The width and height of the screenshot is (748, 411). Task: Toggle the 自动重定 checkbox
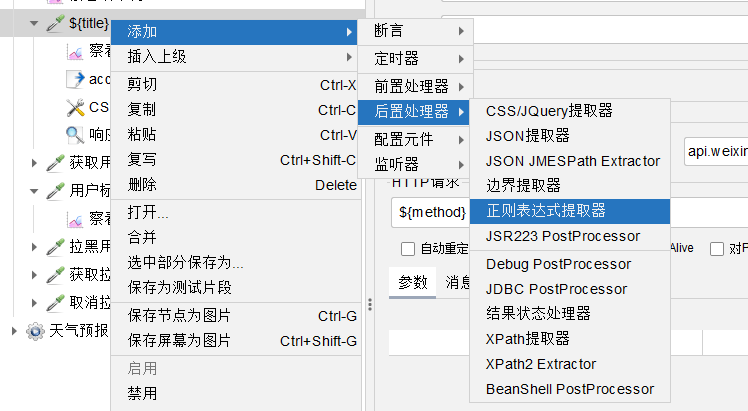pos(408,248)
